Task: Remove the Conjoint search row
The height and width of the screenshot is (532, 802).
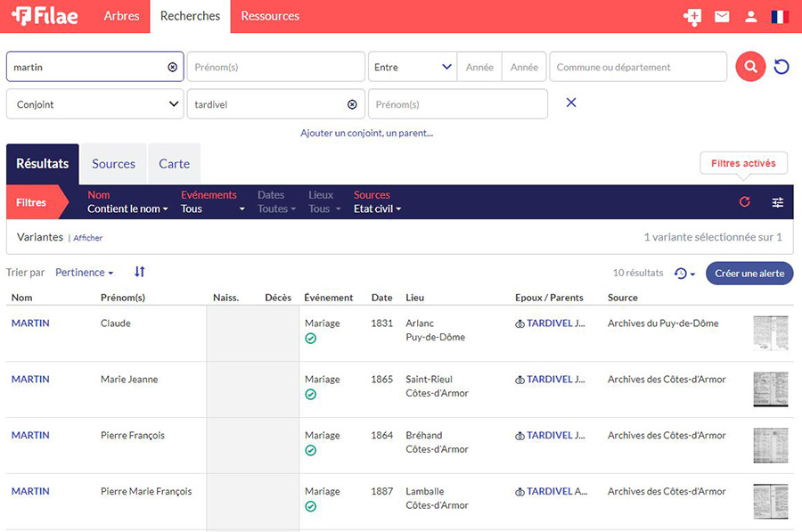Action: click(571, 103)
